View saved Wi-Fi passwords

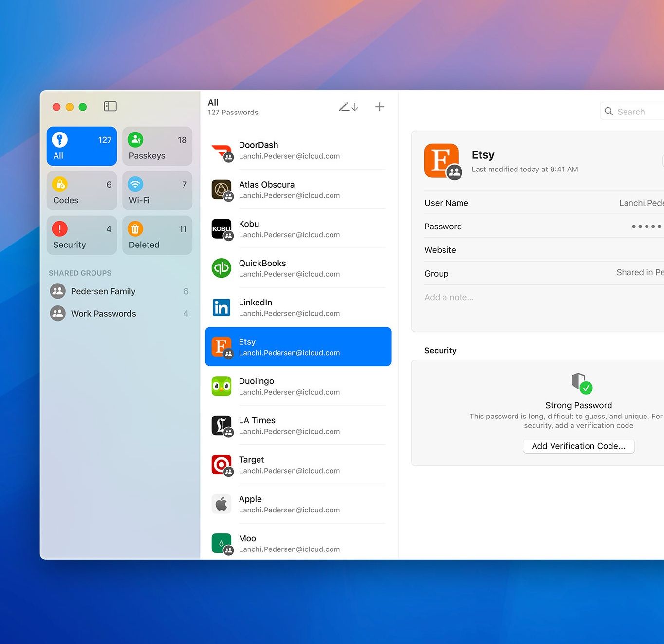[157, 190]
